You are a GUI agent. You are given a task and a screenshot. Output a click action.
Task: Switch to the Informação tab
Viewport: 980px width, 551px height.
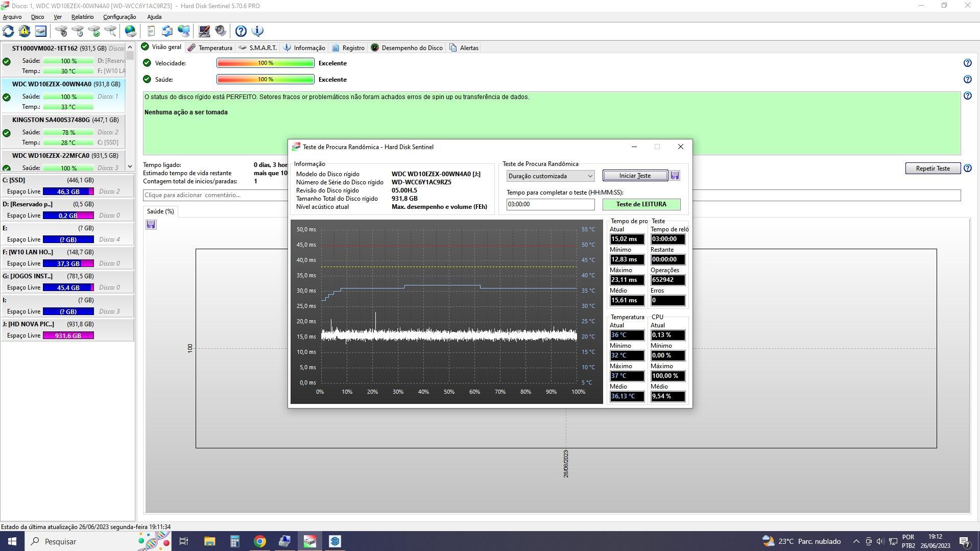304,47
